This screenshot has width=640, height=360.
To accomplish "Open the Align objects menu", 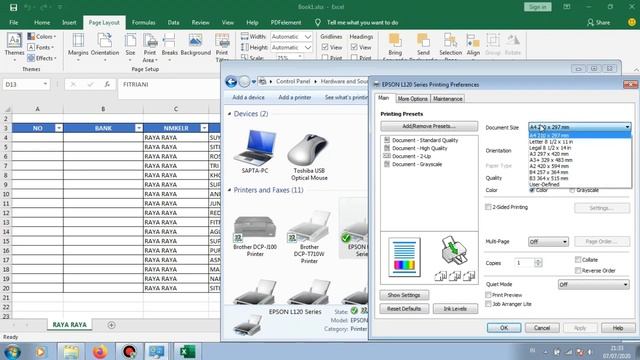I will click(473, 45).
